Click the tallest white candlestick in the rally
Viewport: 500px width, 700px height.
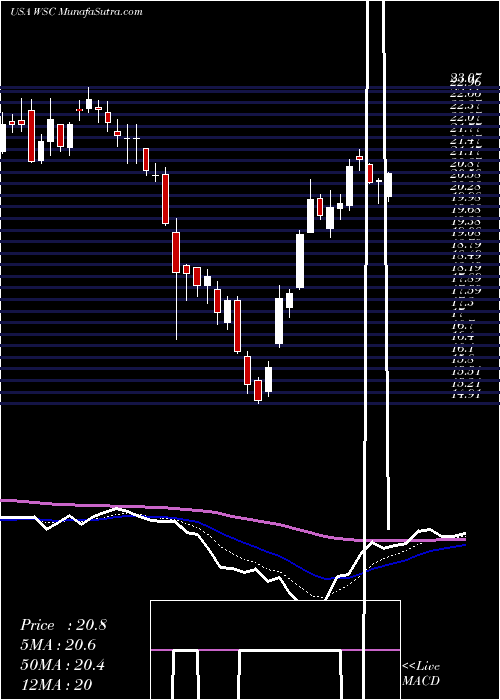coord(300,261)
